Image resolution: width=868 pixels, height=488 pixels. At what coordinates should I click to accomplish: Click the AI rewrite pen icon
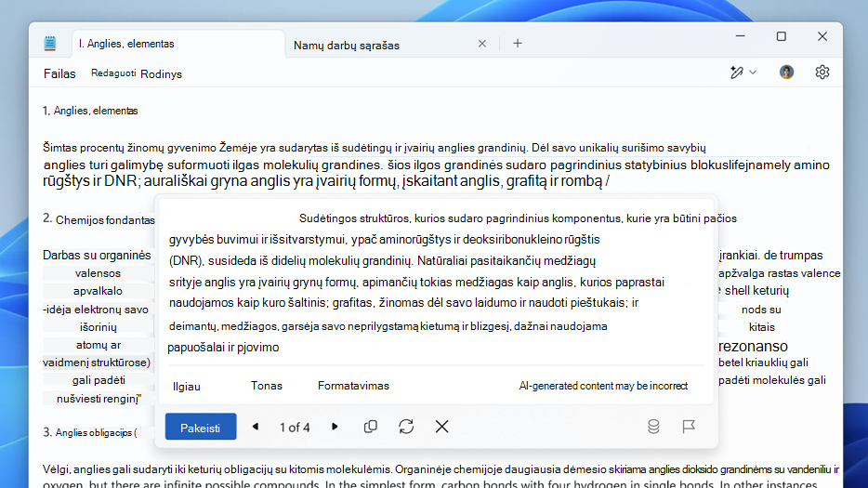[x=736, y=73]
